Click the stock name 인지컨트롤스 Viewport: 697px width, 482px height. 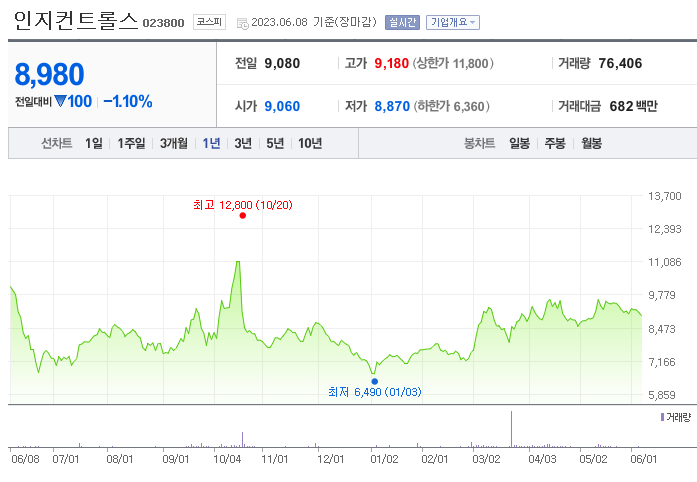pyautogui.click(x=76, y=21)
